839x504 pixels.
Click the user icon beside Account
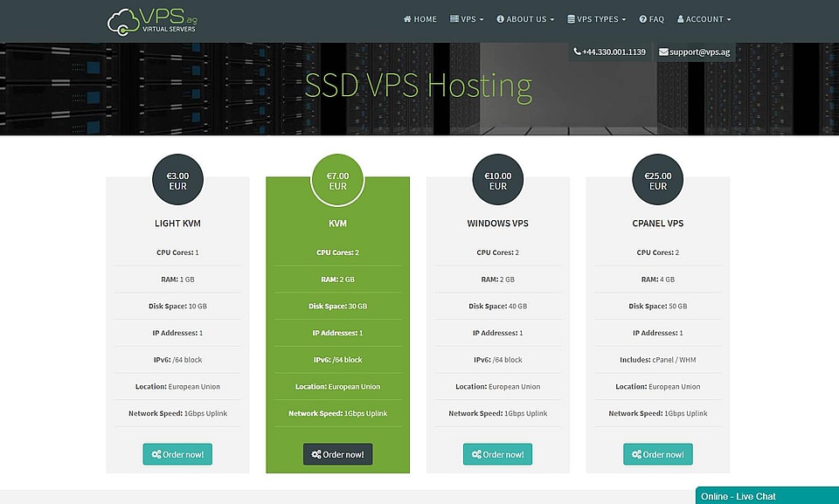[x=681, y=18]
